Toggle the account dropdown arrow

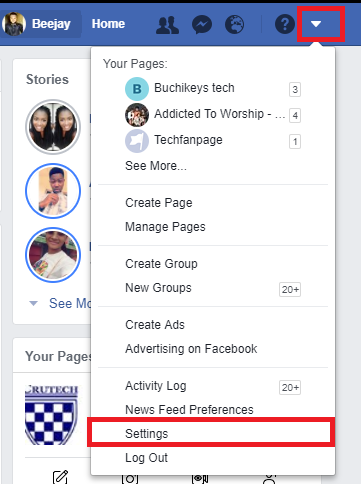click(316, 24)
